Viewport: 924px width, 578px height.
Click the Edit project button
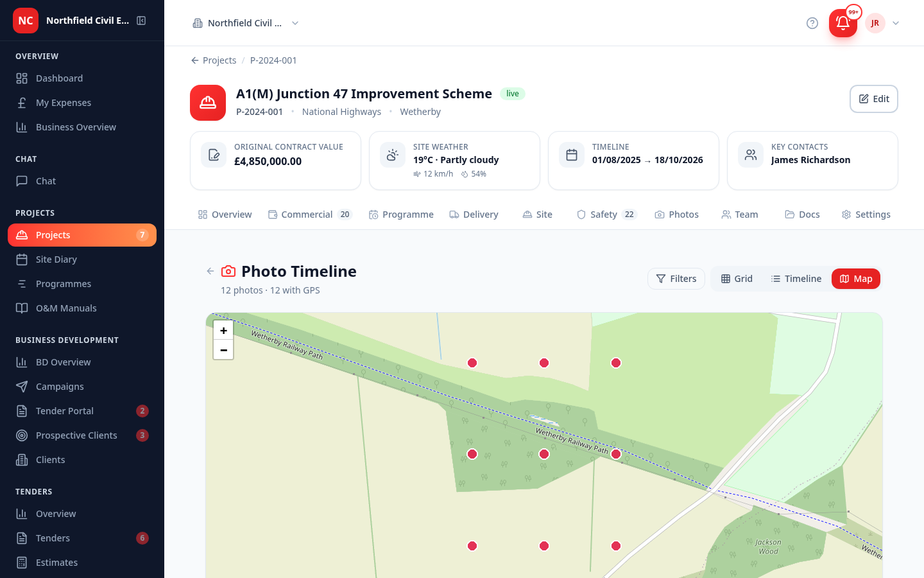coord(874,99)
